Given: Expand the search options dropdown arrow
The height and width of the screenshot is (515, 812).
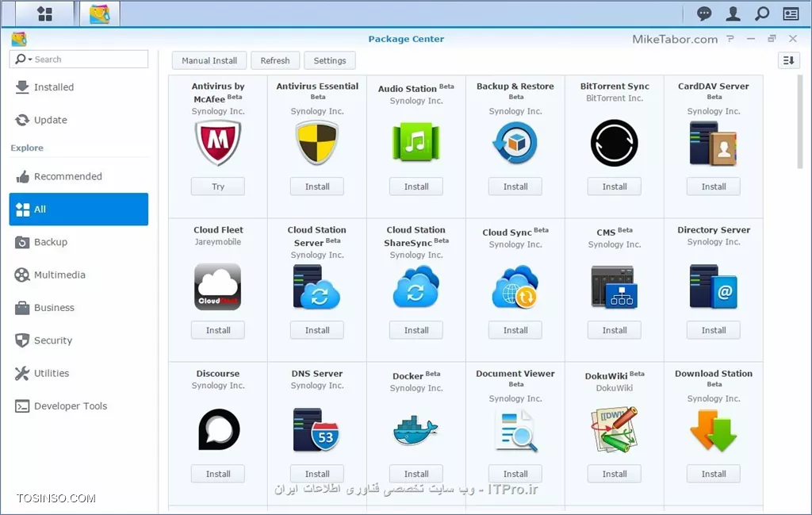Looking at the screenshot, I should [30, 60].
